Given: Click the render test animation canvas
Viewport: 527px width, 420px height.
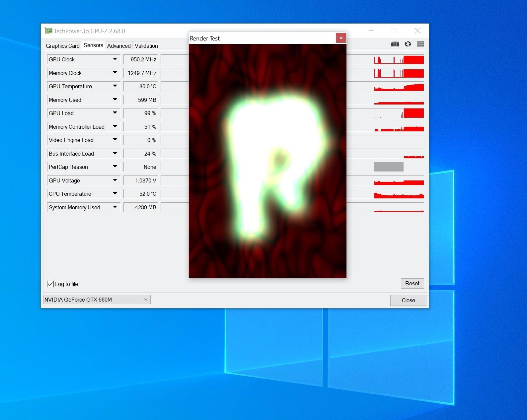Looking at the screenshot, I should click(x=267, y=161).
